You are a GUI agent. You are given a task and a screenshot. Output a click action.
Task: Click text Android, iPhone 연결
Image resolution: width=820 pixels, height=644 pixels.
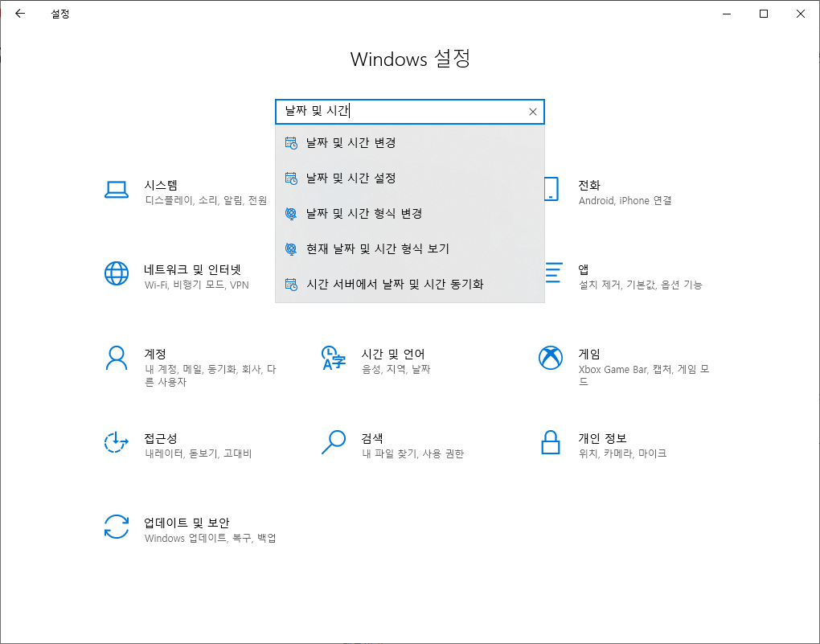pos(625,200)
